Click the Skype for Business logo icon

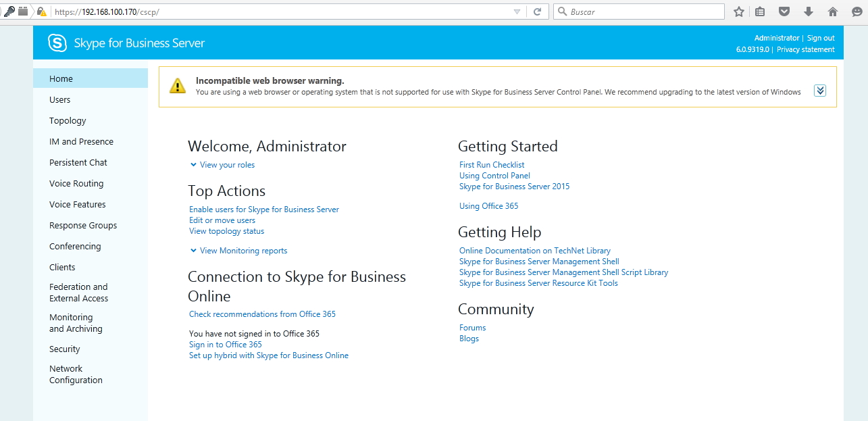(57, 43)
